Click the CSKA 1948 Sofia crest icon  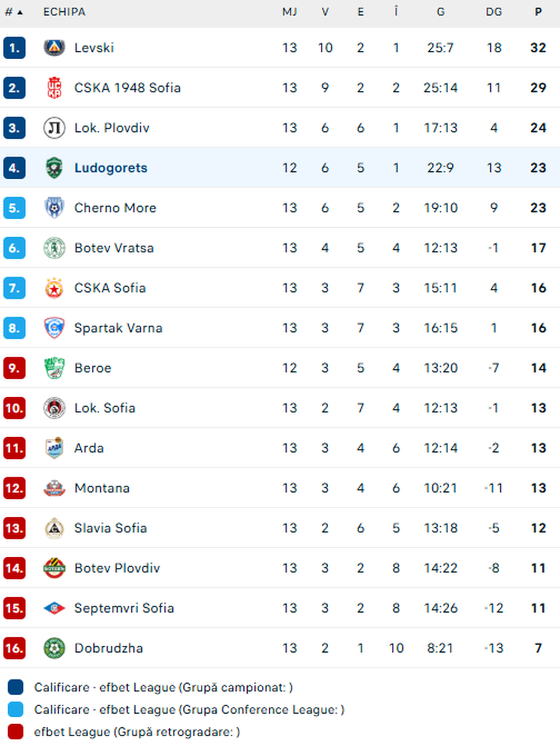[54, 88]
